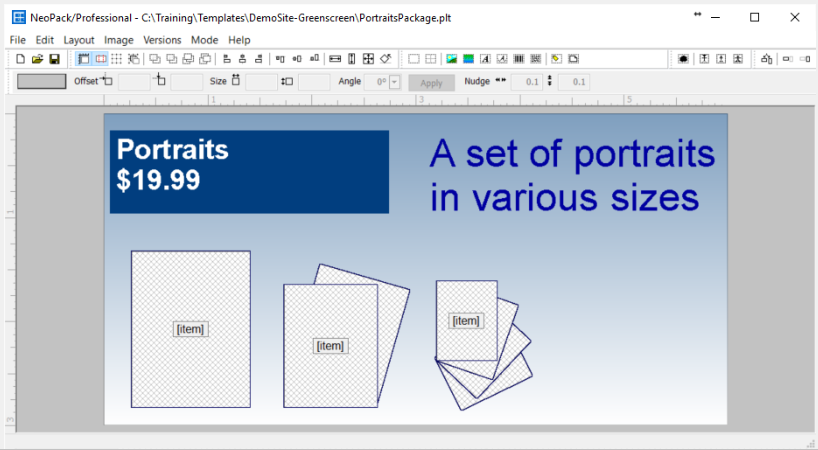Click the Size width input field
The width and height of the screenshot is (818, 450).
261,82
